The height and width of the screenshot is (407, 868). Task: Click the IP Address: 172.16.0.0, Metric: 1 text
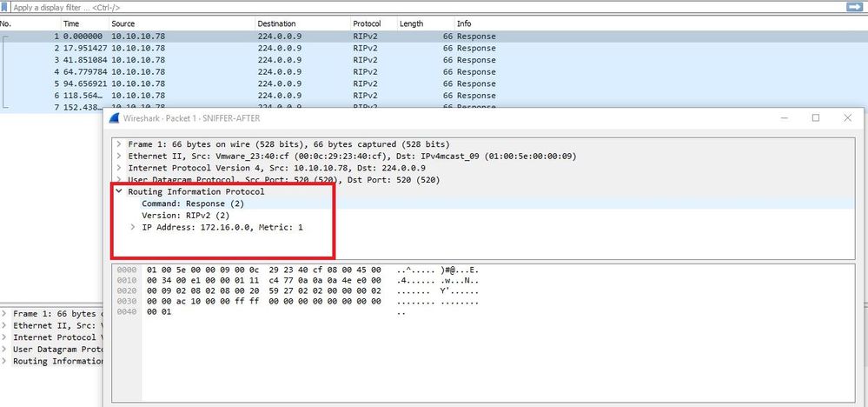[222, 228]
